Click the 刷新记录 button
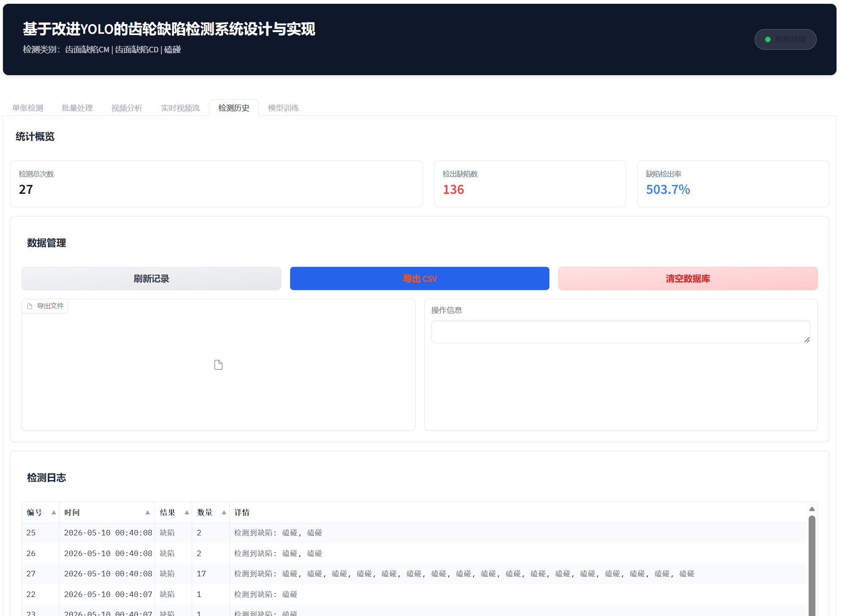The image size is (842, 616). pos(151,279)
